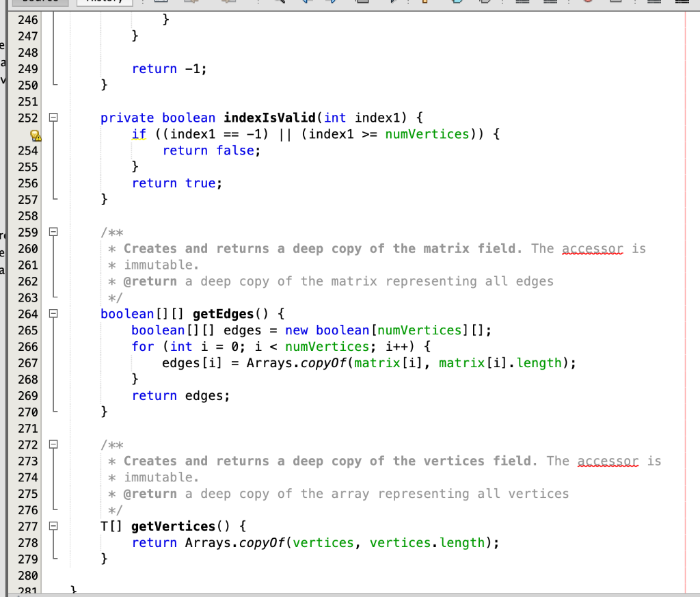Click the Forward navigation arrow in the toolbar

(334, 3)
